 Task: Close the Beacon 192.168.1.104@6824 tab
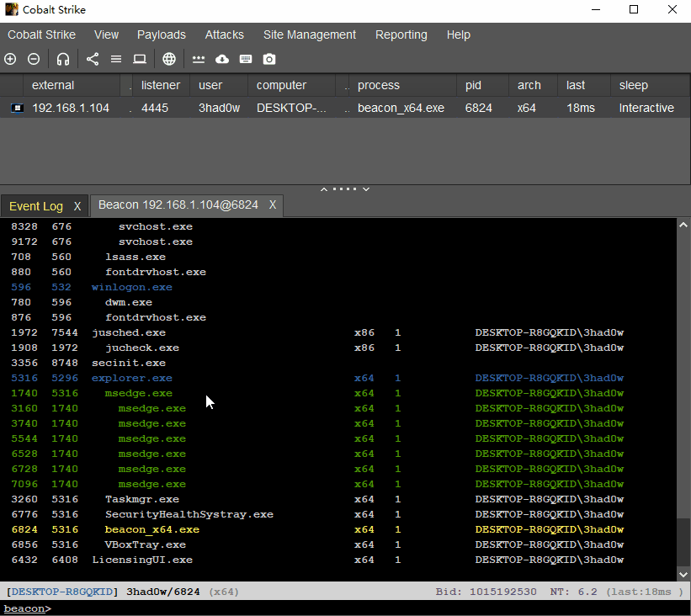tap(273, 205)
